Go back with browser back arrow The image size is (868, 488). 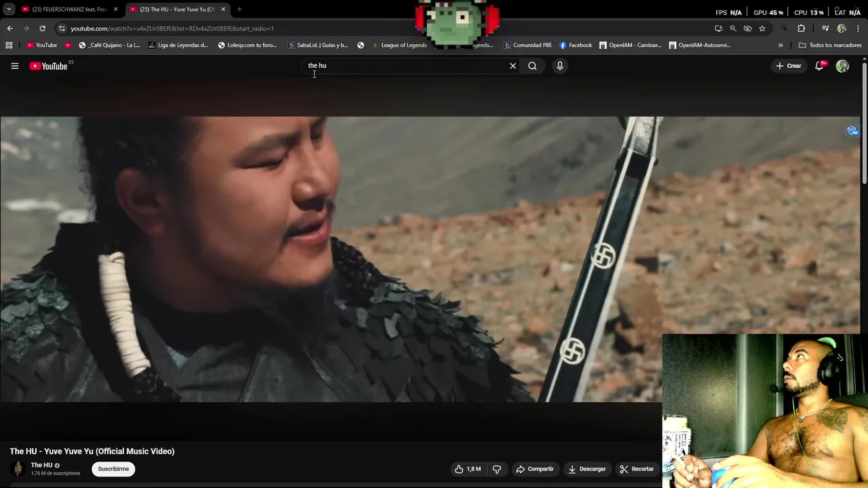point(9,28)
